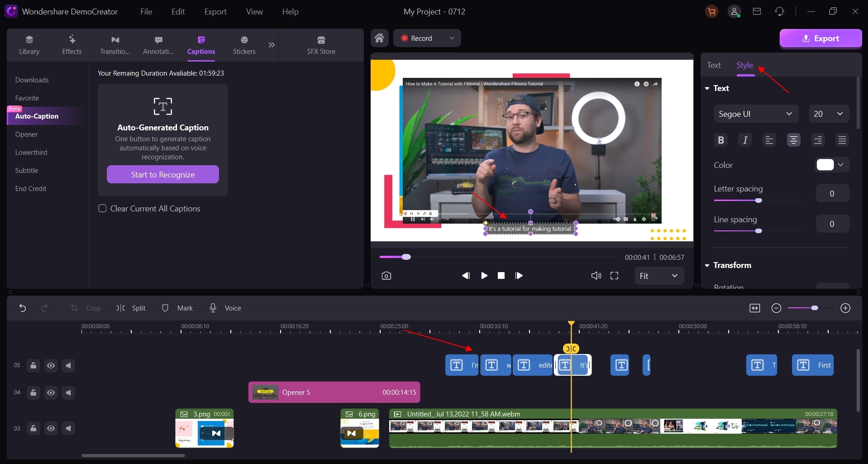Start a Voice recording
Image resolution: width=868 pixels, height=464 pixels.
tap(225, 308)
